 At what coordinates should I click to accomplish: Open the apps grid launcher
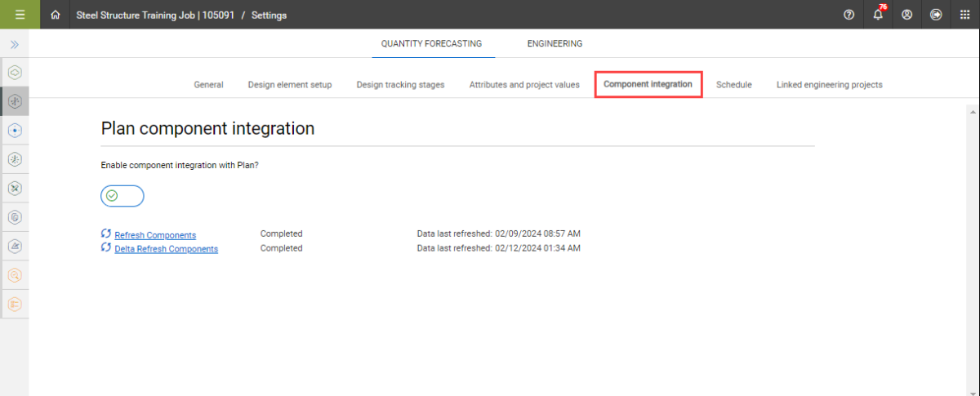(964, 15)
